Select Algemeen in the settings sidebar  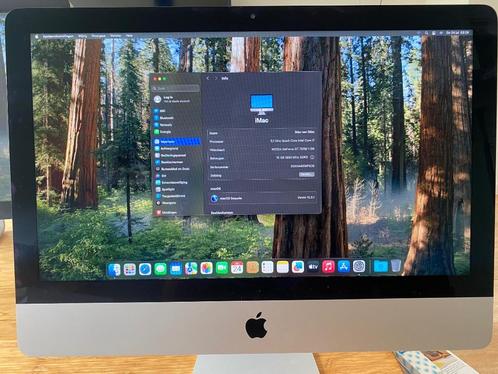point(176,142)
